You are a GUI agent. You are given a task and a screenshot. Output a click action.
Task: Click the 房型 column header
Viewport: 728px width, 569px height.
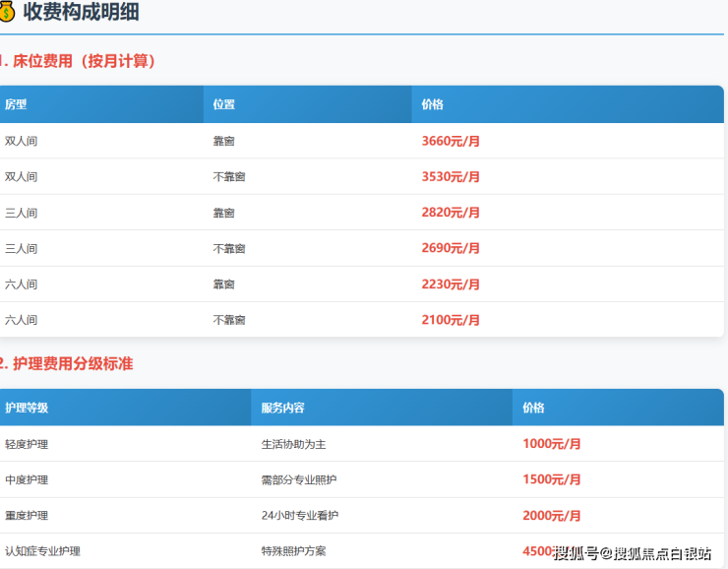point(16,104)
